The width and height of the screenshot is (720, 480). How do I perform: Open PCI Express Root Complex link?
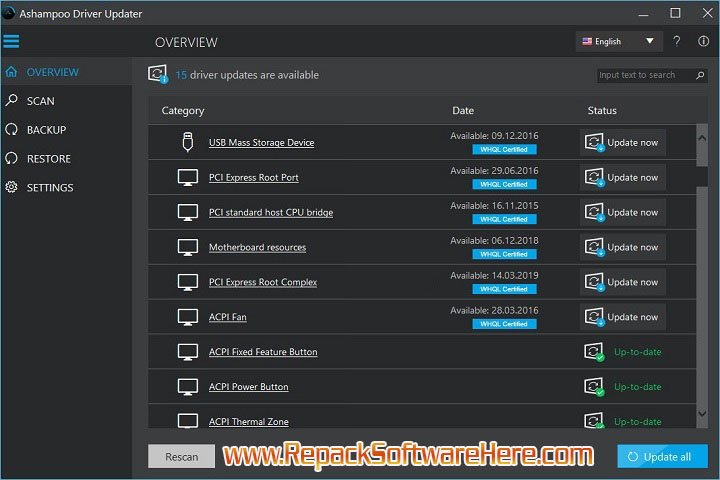[263, 282]
